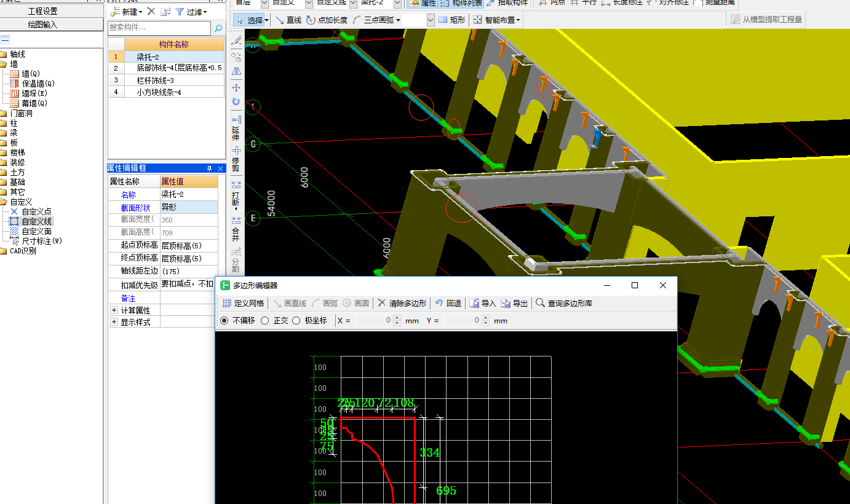Pin the 属性编辑框 panel
Image resolution: width=850 pixels, height=504 pixels.
click(209, 168)
